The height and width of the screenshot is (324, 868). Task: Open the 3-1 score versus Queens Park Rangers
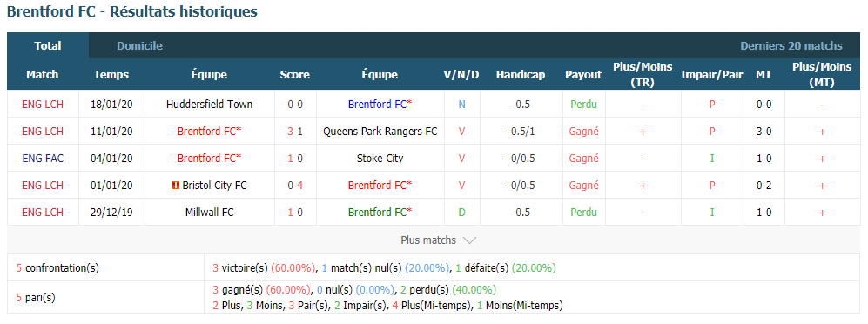coord(294,132)
